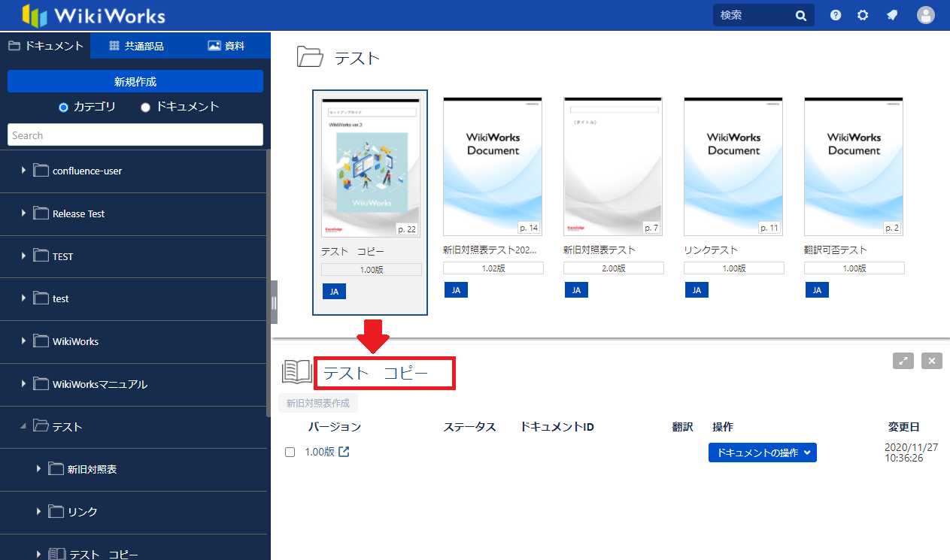Expand the confluence-user folder arrow
The height and width of the screenshot is (560, 950).
tap(24, 171)
